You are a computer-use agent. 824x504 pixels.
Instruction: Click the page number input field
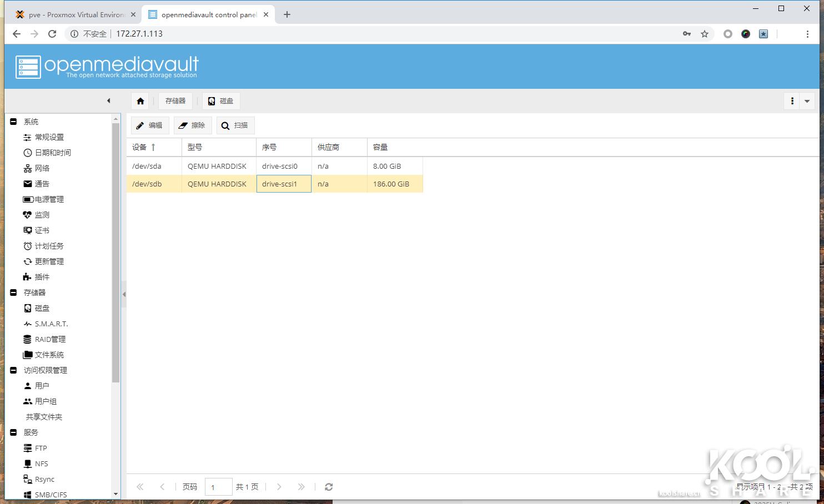tap(218, 486)
